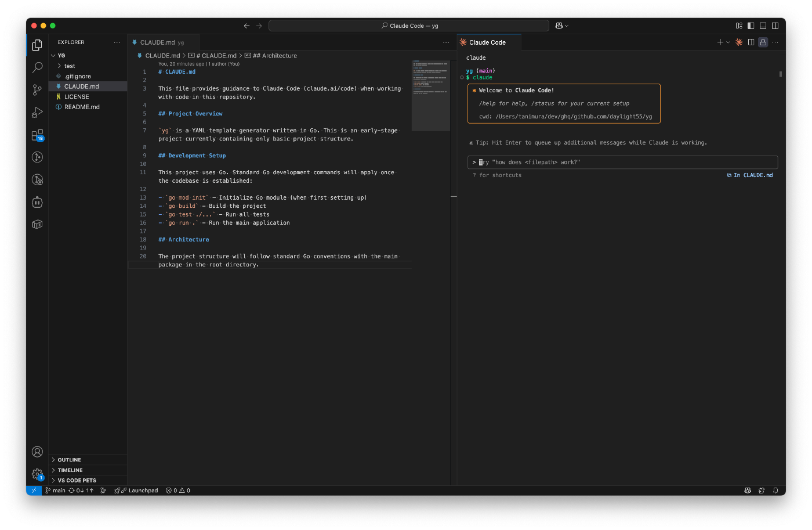Click the errors and warnings count
This screenshot has height=530, width=812.
[178, 491]
